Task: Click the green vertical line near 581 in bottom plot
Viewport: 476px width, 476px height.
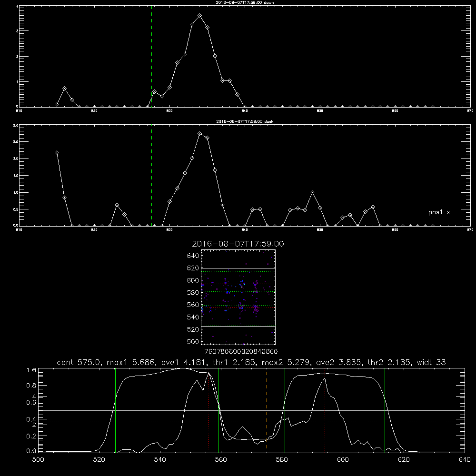Action: (285, 410)
